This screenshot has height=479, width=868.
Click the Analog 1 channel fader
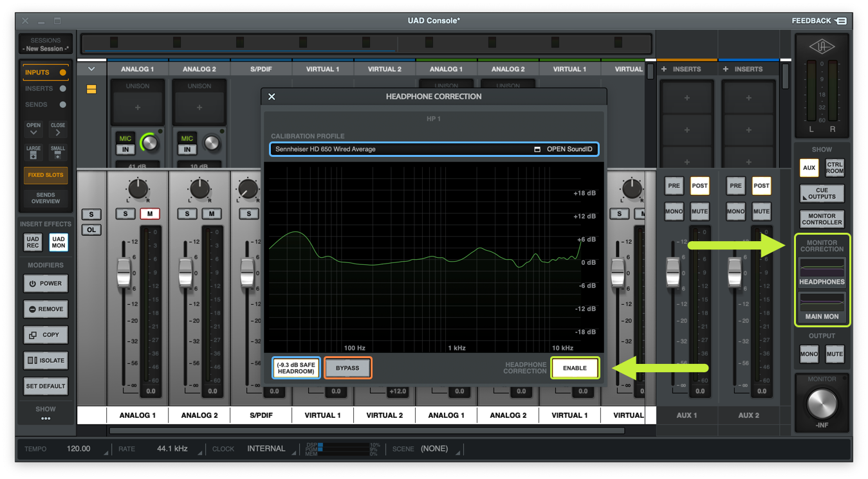click(x=124, y=272)
